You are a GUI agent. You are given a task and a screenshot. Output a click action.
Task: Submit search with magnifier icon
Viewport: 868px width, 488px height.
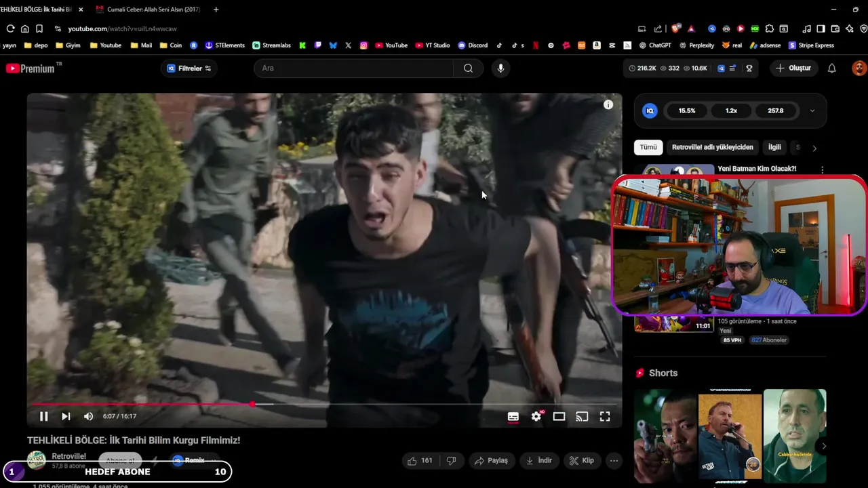pyautogui.click(x=468, y=68)
